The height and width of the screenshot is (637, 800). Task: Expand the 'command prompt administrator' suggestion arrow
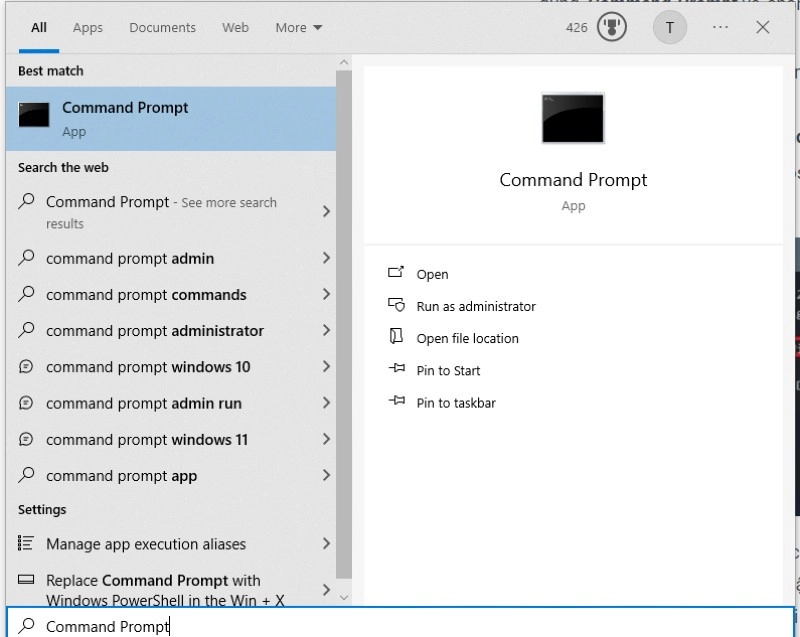coord(327,330)
